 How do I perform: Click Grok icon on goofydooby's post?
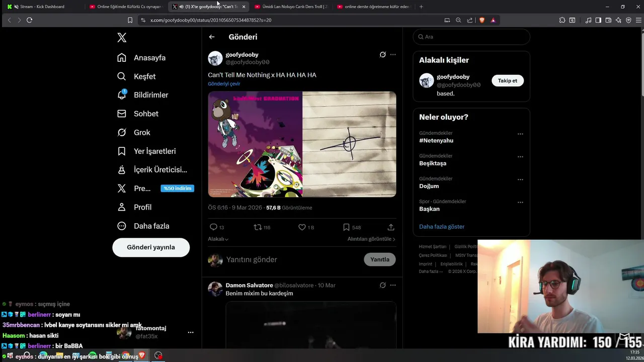382,54
